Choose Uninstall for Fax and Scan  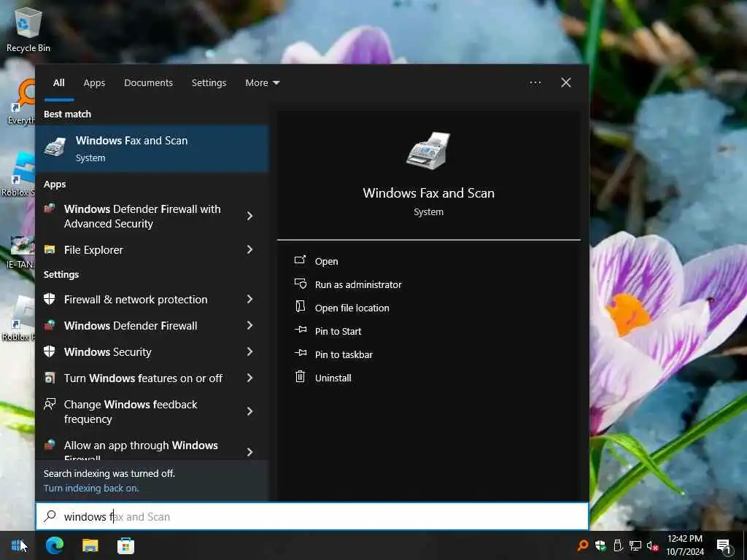point(333,378)
